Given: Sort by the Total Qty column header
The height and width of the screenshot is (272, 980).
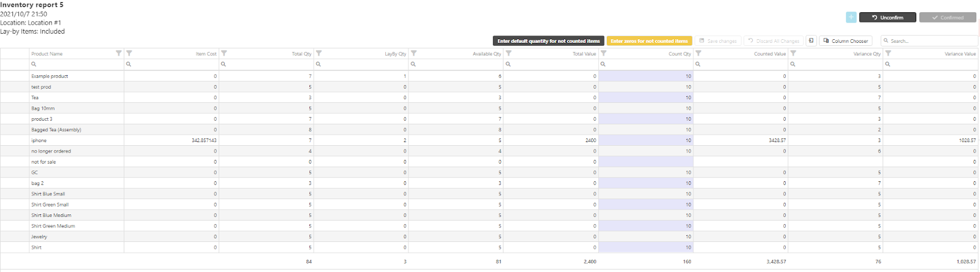Looking at the screenshot, I should (x=301, y=54).
